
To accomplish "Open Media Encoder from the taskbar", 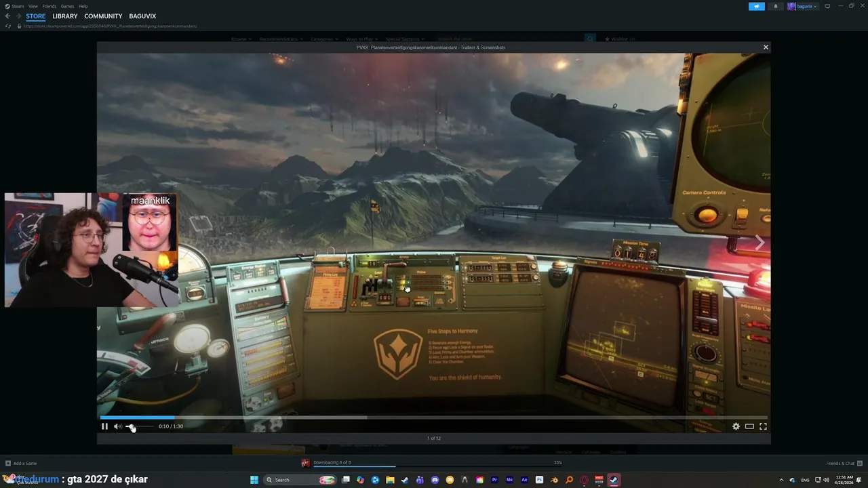I will click(509, 480).
